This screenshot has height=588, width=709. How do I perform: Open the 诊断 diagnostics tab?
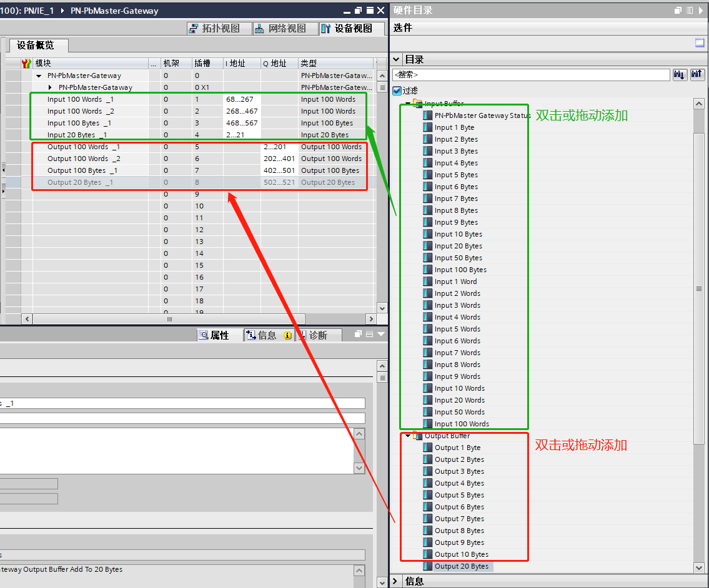(319, 335)
